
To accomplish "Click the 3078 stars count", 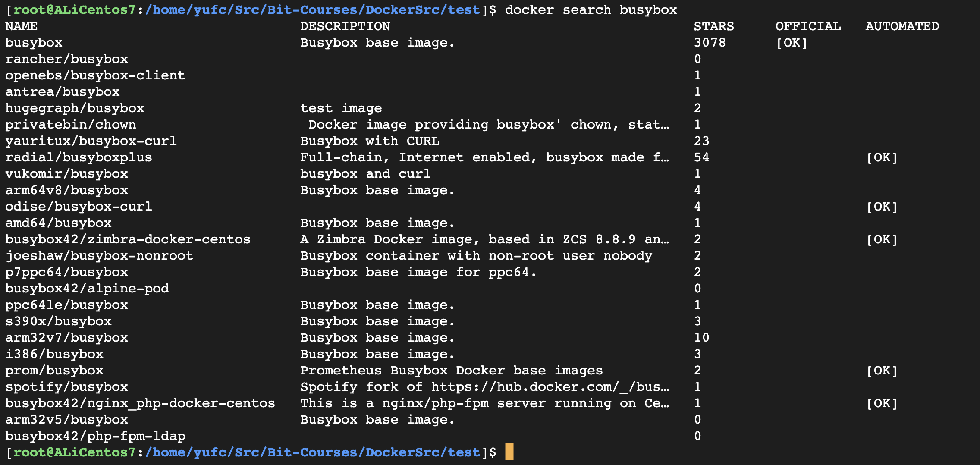I will (710, 43).
